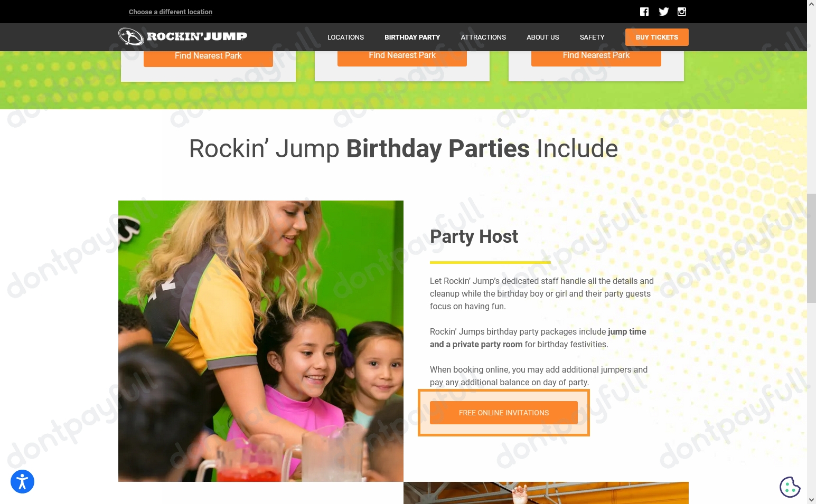The image size is (816, 504).
Task: Open the Instagram social icon
Action: pos(682,12)
